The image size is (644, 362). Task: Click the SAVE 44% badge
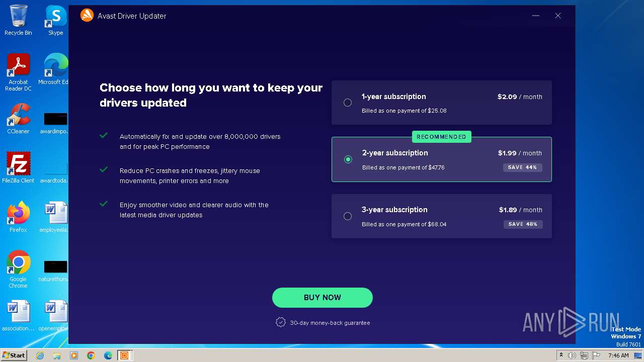click(523, 167)
